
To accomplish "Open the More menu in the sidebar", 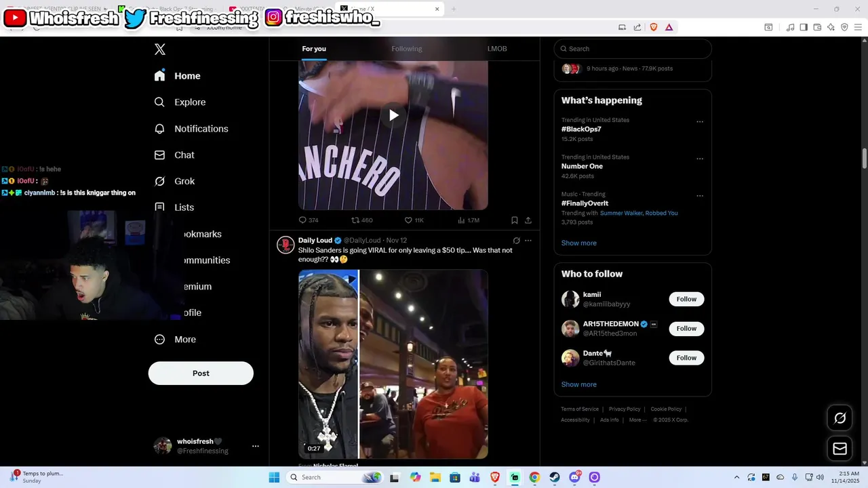I will [175, 340].
